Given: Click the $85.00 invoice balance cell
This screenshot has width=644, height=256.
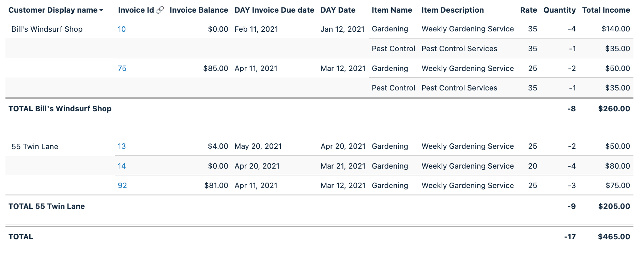Looking at the screenshot, I should (x=215, y=69).
